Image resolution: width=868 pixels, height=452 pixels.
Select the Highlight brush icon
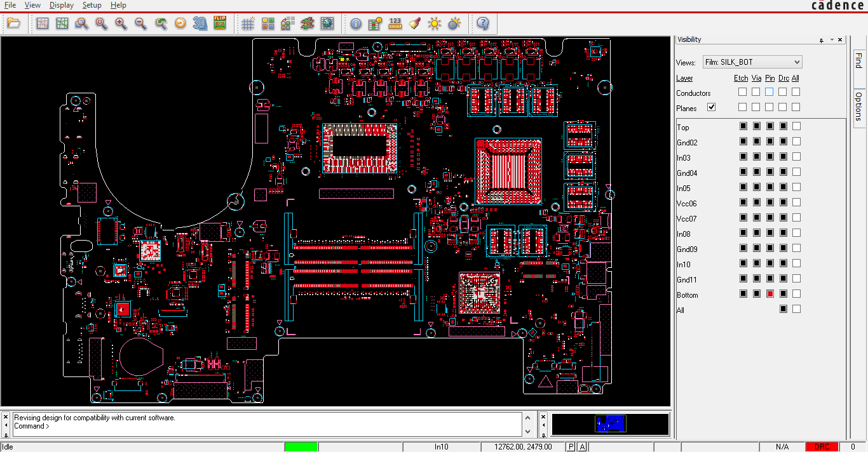415,24
